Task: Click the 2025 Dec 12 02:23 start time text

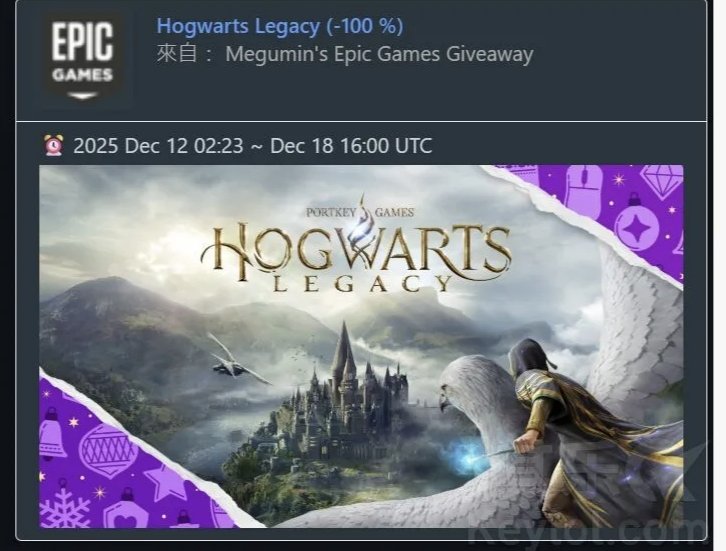Action: click(x=158, y=146)
